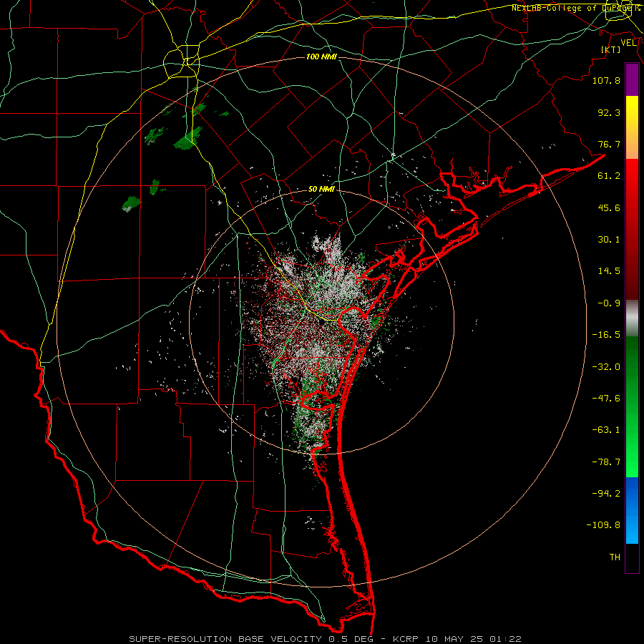Click the [KT] units label
The width and height of the screenshot is (644, 644).
point(611,49)
